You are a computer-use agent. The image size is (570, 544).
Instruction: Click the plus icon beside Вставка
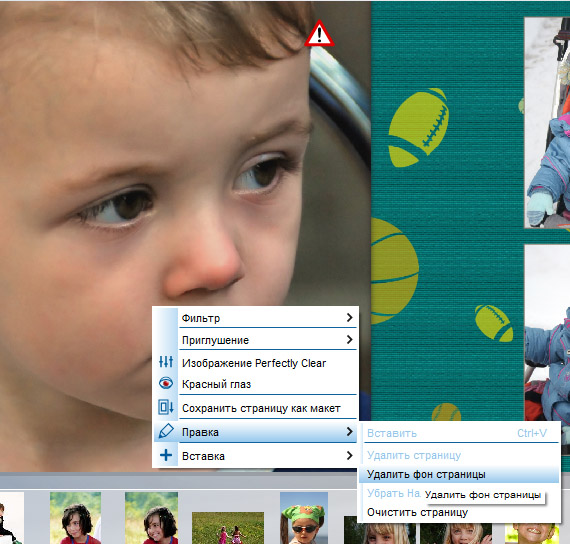coord(166,455)
